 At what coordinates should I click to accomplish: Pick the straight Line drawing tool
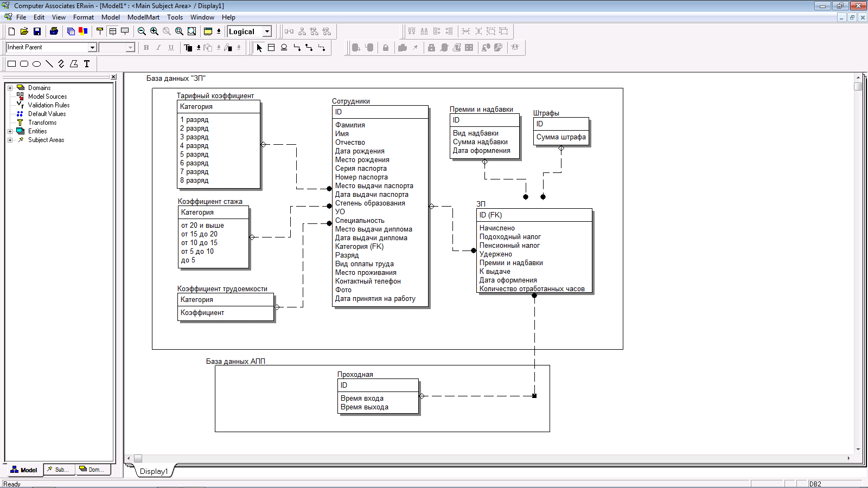(x=49, y=64)
